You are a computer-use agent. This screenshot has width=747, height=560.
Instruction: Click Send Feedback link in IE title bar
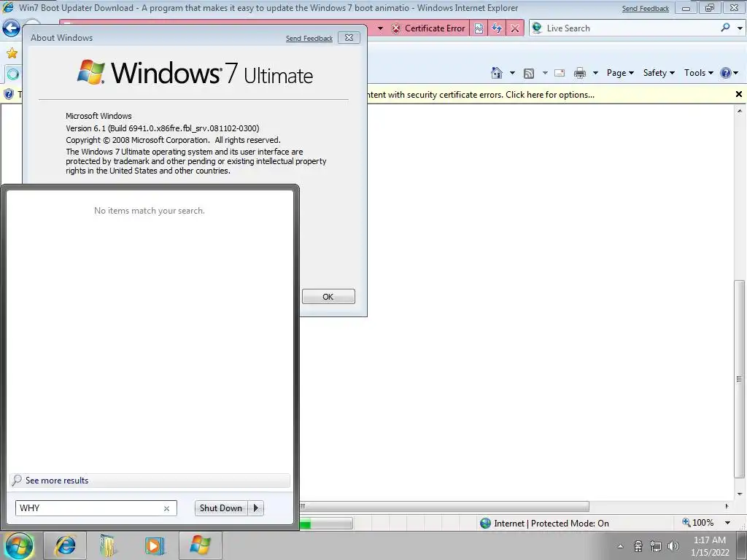coord(646,9)
